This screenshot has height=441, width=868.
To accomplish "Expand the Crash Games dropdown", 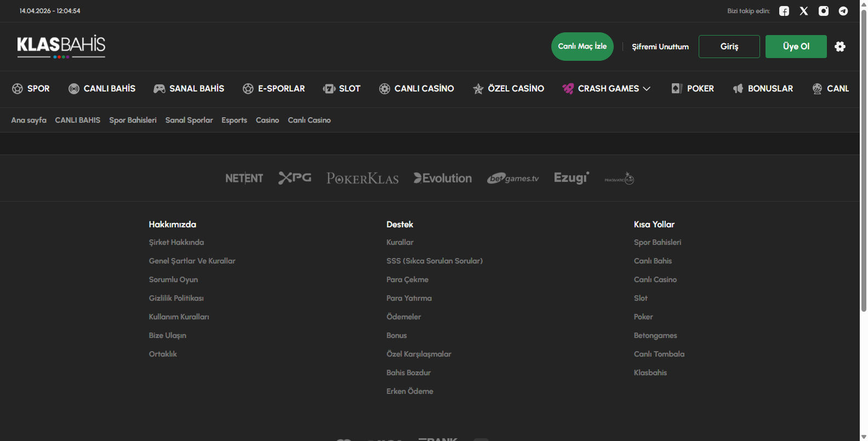I will point(607,89).
